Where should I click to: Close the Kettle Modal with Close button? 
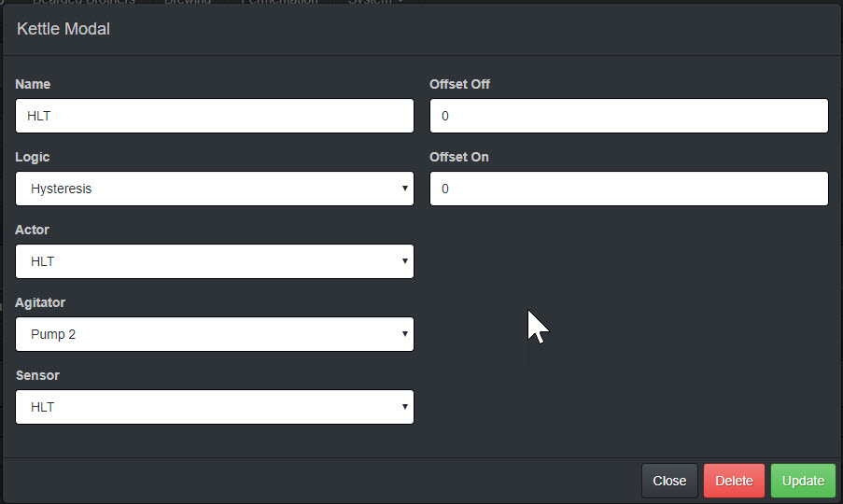669,481
